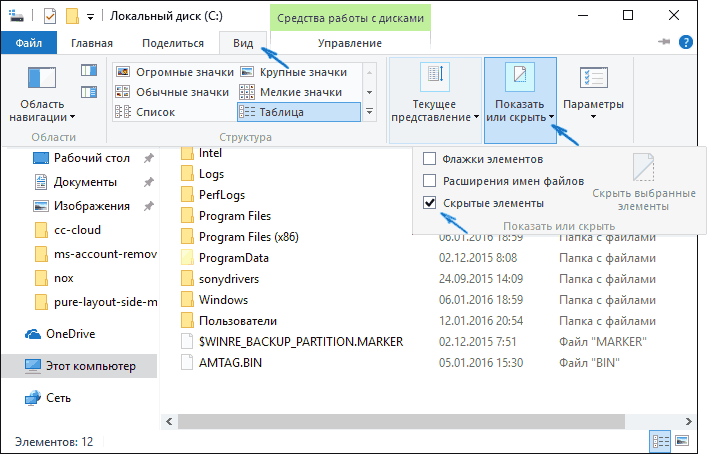Click the New folder quick access icon
This screenshot has width=707, height=454.
(x=72, y=17)
